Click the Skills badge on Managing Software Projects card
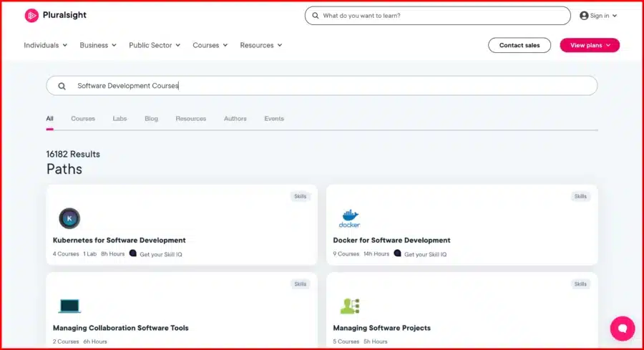The width and height of the screenshot is (644, 350). [x=580, y=284]
